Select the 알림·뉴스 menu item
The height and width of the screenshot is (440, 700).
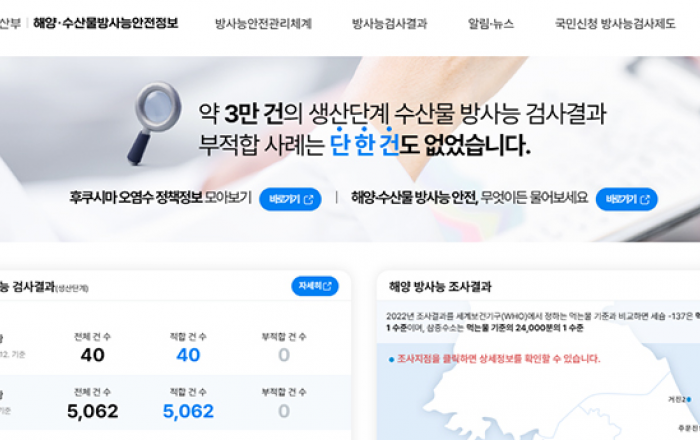[x=491, y=23]
